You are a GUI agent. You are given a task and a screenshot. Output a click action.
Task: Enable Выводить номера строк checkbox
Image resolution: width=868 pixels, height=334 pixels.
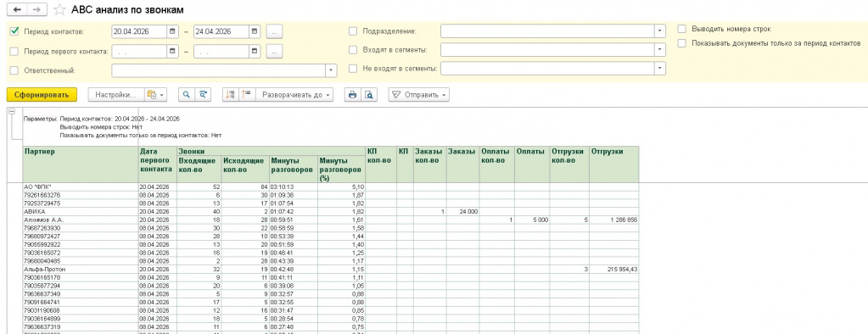point(682,29)
